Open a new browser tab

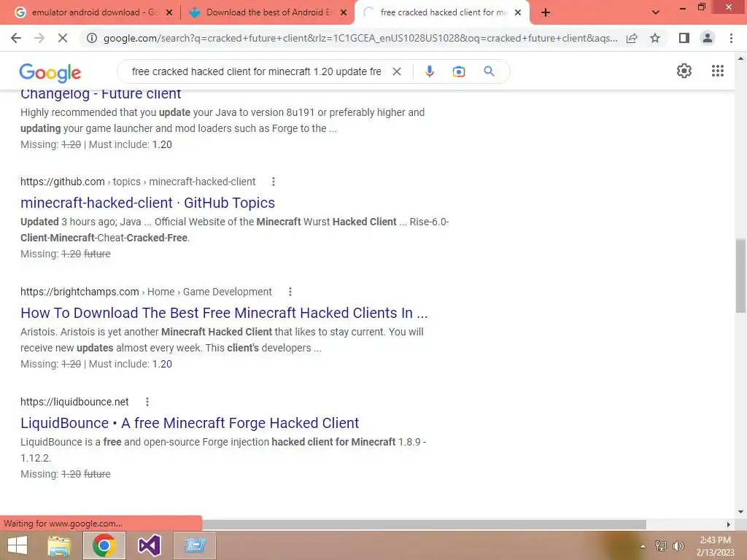tap(546, 13)
